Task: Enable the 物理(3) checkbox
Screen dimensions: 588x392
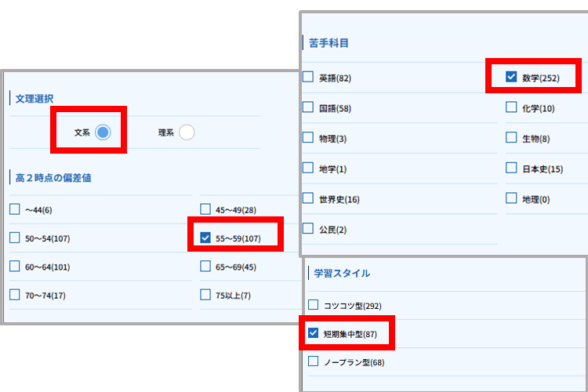Action: [308, 138]
